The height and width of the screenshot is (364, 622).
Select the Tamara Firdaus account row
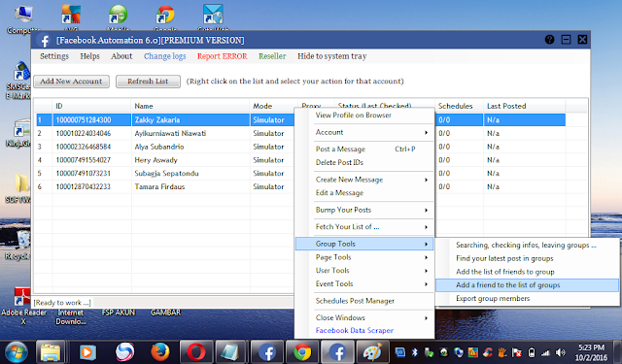[159, 187]
